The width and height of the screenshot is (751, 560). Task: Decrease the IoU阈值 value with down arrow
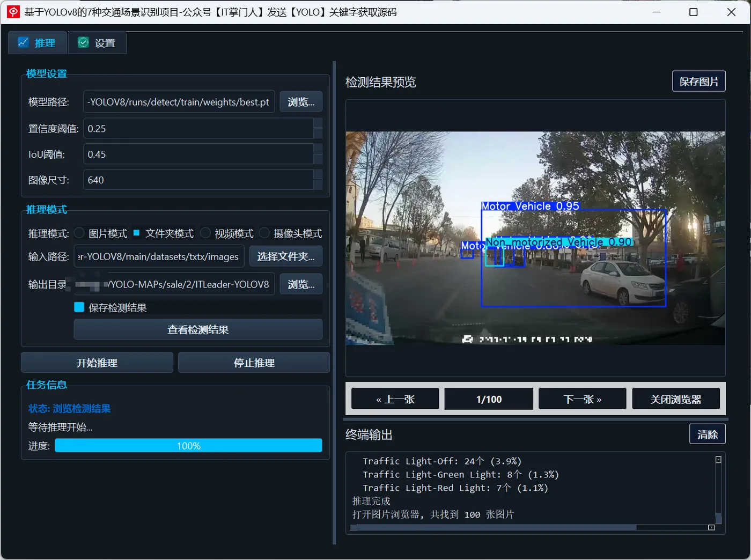click(x=318, y=160)
